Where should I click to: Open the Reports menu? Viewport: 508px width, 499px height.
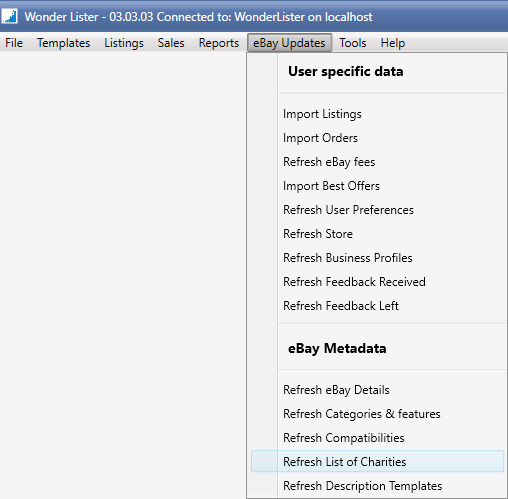(219, 43)
